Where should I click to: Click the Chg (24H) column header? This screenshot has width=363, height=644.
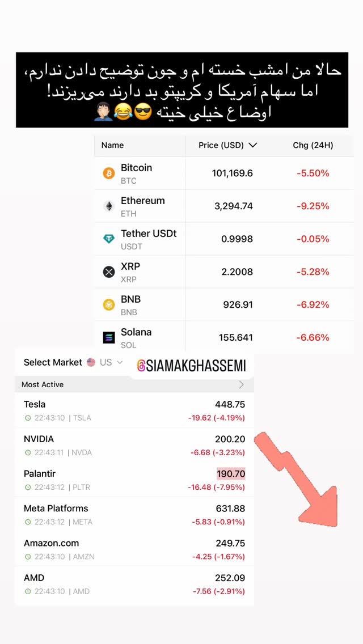click(x=313, y=145)
